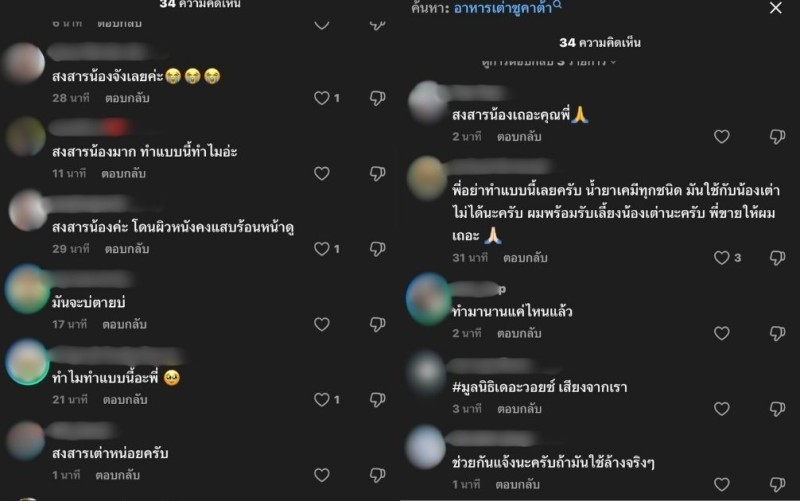Like the comment '#มูลนิธิเดอะวอยซ์ เสียงจากเรา'
This screenshot has width=800, height=501.
[x=721, y=409]
